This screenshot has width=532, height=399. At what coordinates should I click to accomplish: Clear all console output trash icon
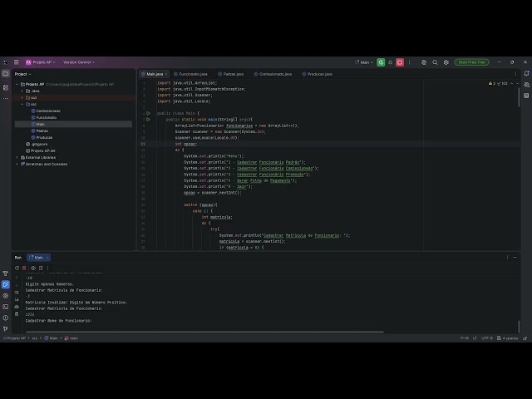(x=17, y=314)
